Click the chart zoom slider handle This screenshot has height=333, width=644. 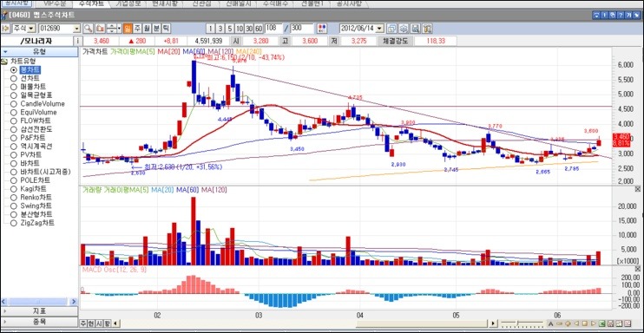[517, 323]
